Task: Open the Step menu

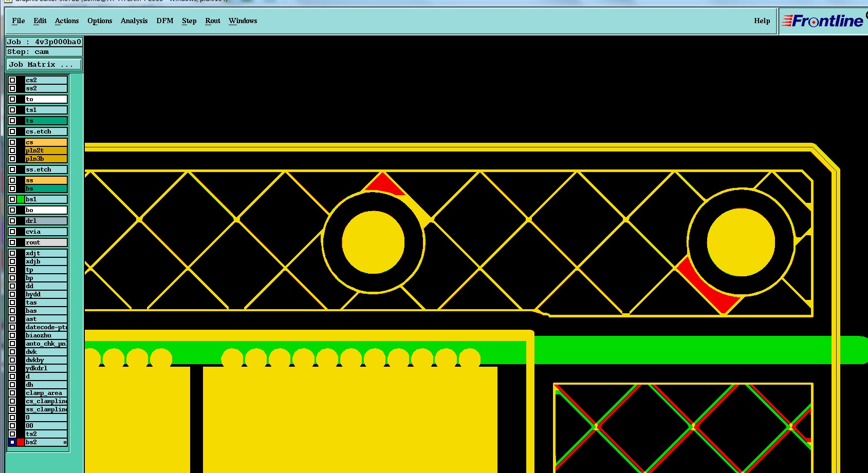Action: coord(189,21)
